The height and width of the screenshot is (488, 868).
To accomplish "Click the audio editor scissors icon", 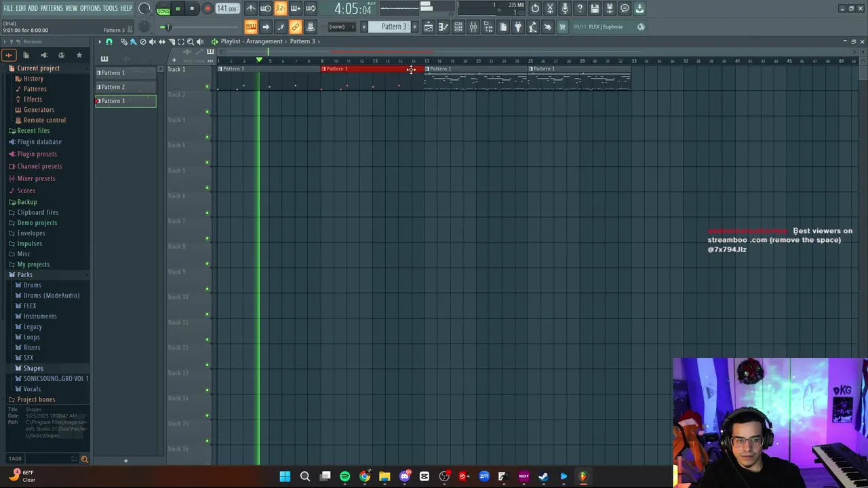I will click(x=551, y=9).
